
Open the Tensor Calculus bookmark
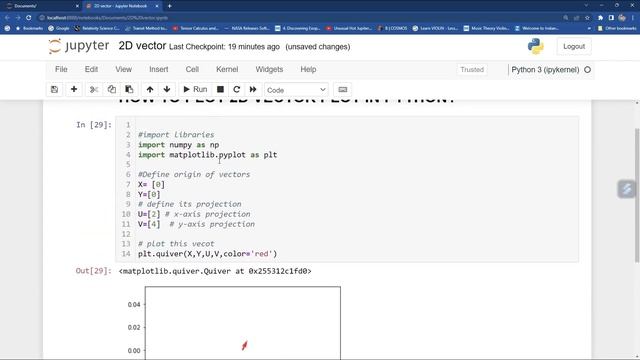click(x=196, y=29)
